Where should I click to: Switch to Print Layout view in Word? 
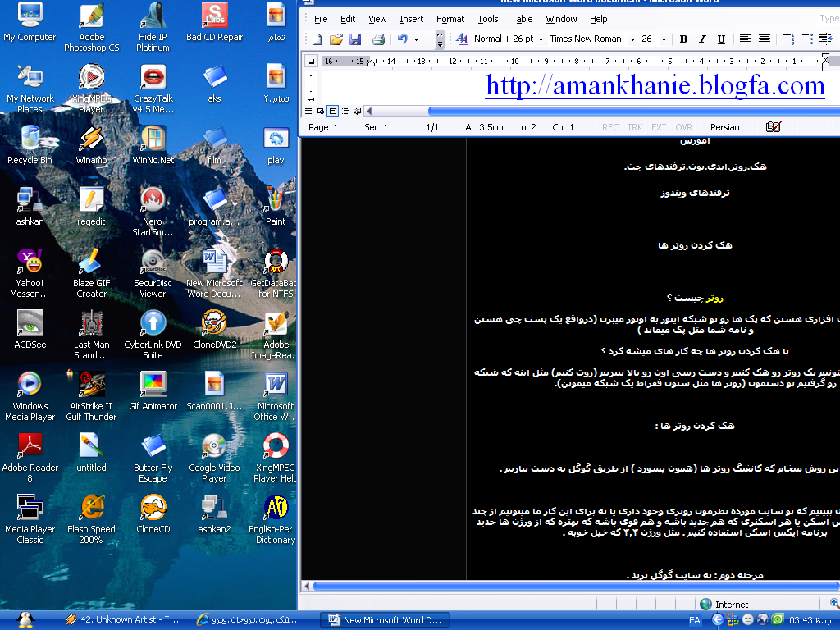click(x=333, y=111)
